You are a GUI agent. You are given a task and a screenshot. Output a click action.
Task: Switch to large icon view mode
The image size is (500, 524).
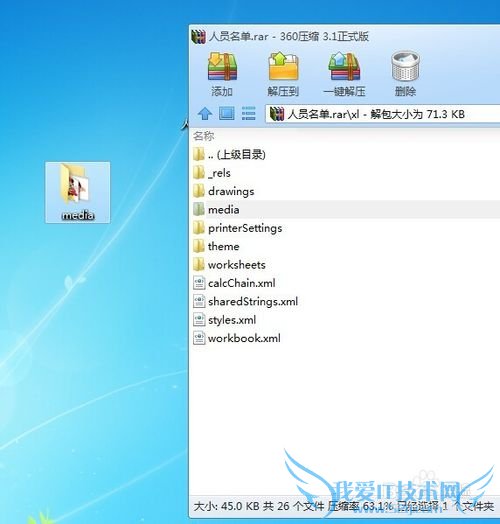pos(227,113)
